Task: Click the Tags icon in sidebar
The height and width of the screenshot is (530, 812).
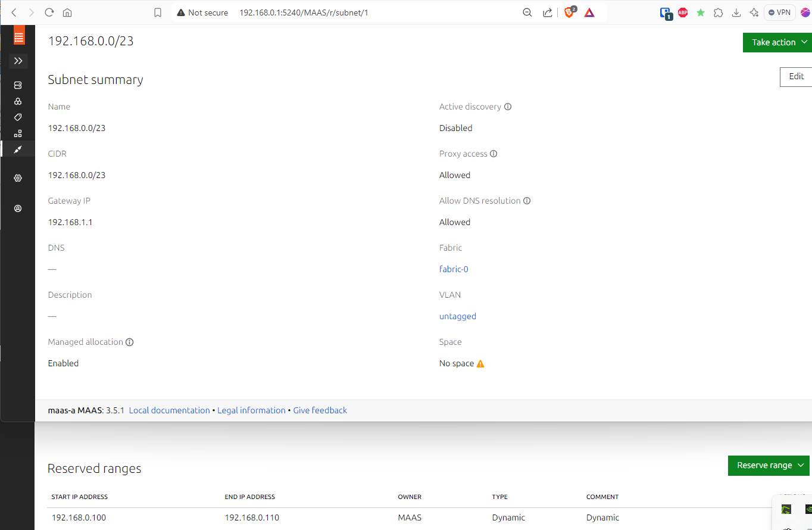Action: click(18, 117)
